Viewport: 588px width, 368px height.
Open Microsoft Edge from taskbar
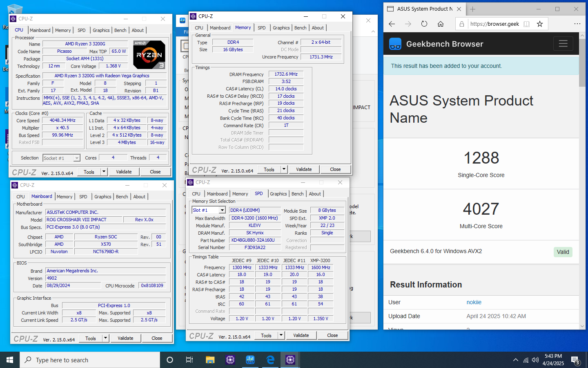tap(270, 360)
